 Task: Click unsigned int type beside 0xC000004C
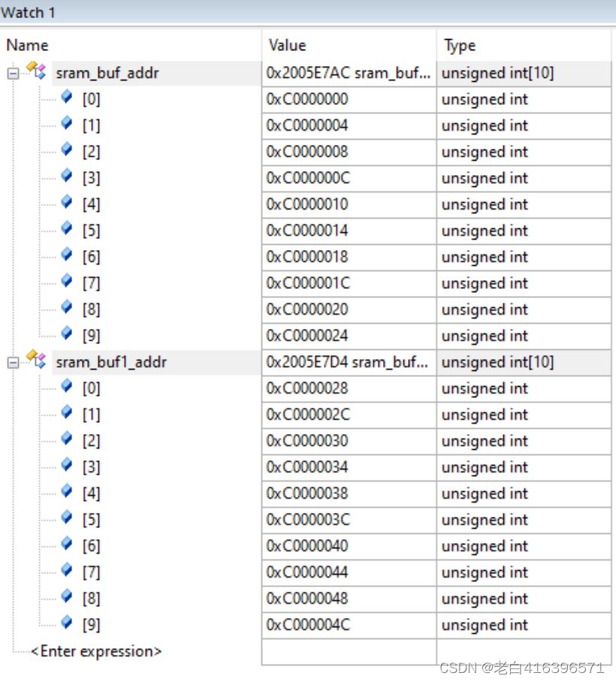[524, 625]
